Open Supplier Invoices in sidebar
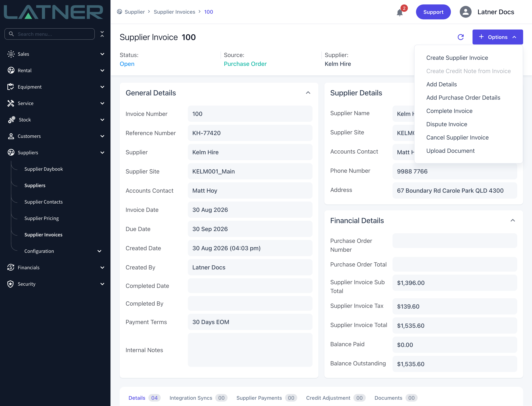This screenshot has width=532, height=406. [43, 235]
